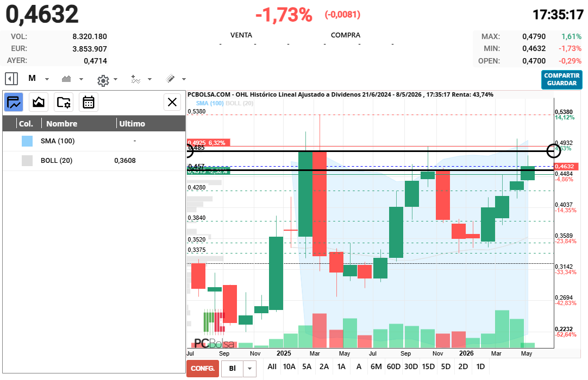This screenshot has width=588, height=380.
Task: Click the COMPRA column label
Action: click(x=346, y=35)
